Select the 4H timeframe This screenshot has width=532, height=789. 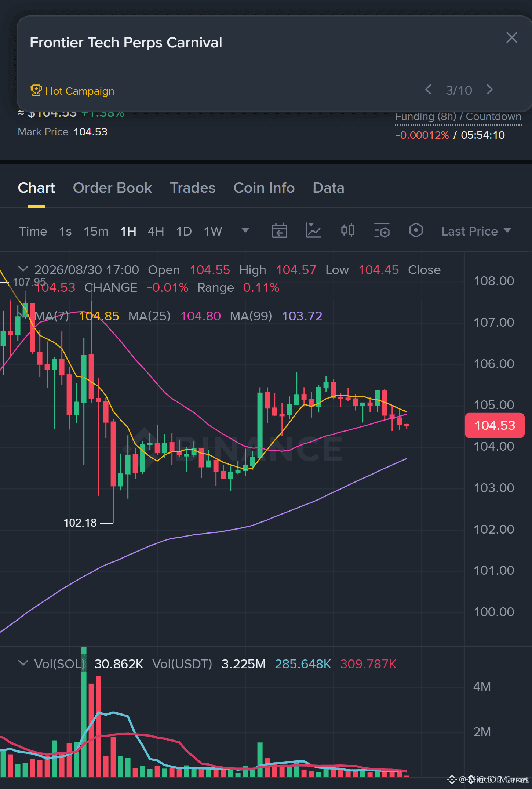point(156,231)
